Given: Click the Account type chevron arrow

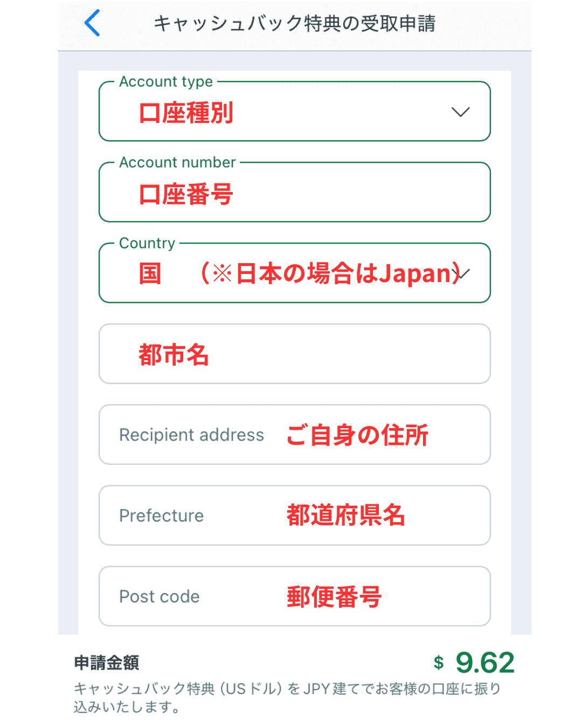Looking at the screenshot, I should [460, 112].
